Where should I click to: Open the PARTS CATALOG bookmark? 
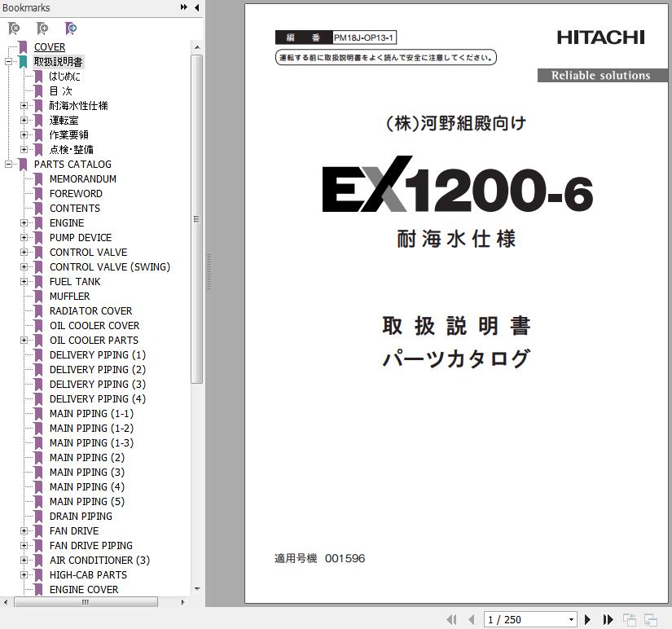pyautogui.click(x=72, y=165)
